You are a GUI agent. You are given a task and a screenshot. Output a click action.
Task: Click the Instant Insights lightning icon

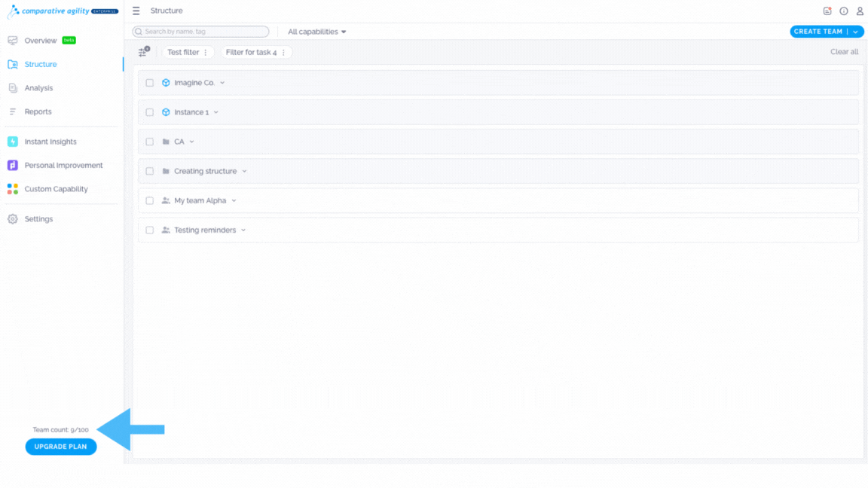point(13,142)
